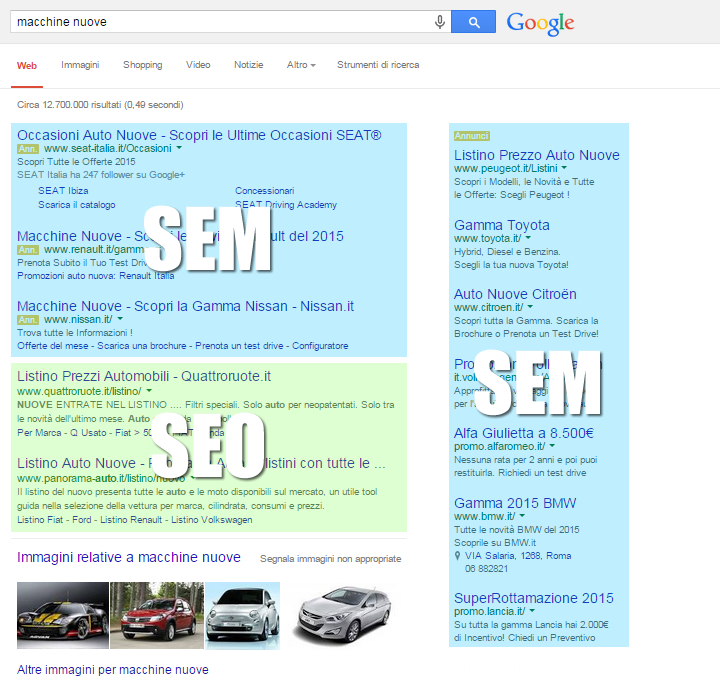The height and width of the screenshot is (683, 720).
Task: Open Immagini relative a macchine nuove
Action: tap(129, 557)
